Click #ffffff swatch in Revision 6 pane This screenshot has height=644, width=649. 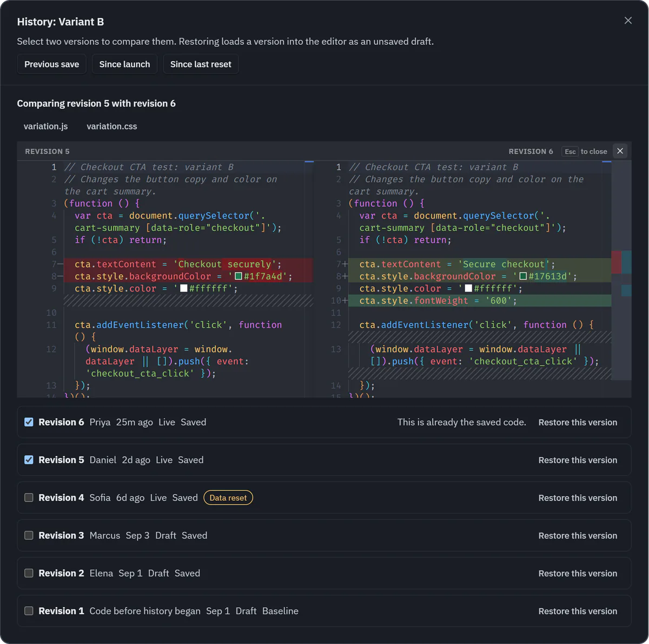pyautogui.click(x=468, y=288)
